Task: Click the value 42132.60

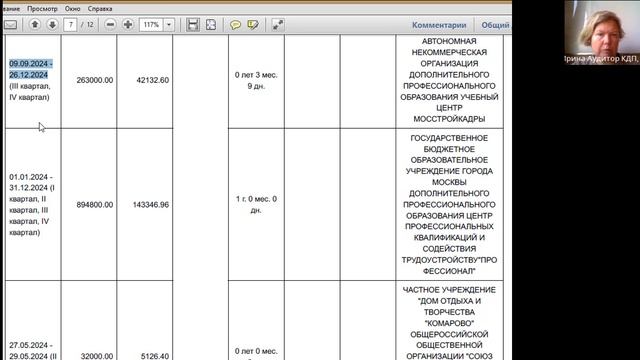Action: click(153, 80)
